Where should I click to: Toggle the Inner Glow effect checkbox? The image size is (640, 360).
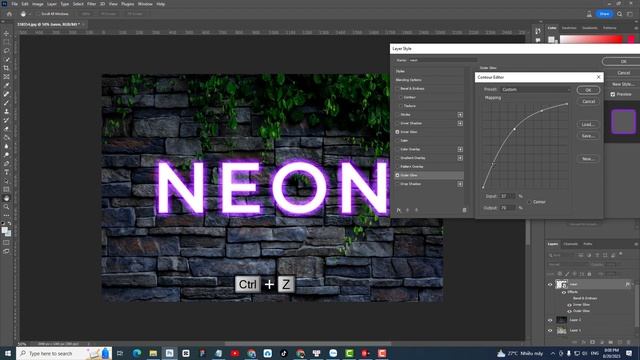pos(397,132)
